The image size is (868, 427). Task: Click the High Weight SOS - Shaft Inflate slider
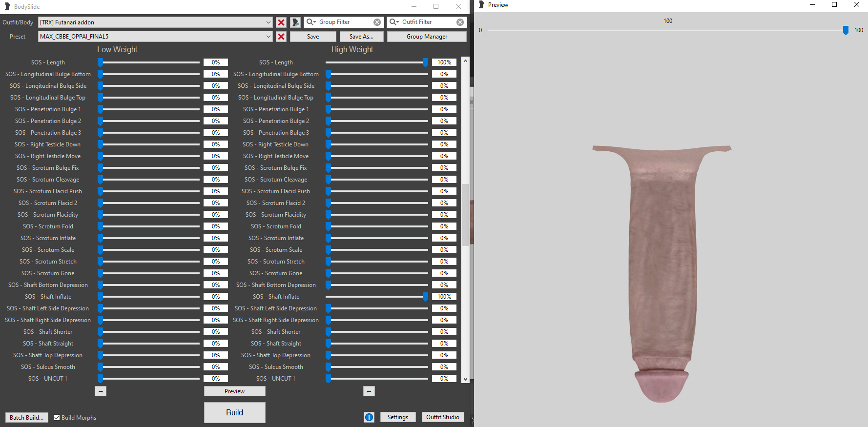[x=377, y=297]
